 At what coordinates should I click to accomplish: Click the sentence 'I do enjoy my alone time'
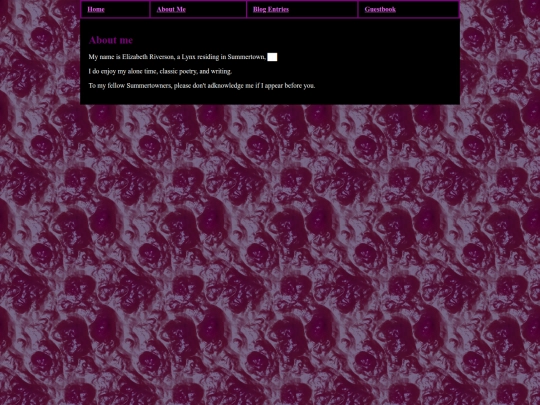160,71
